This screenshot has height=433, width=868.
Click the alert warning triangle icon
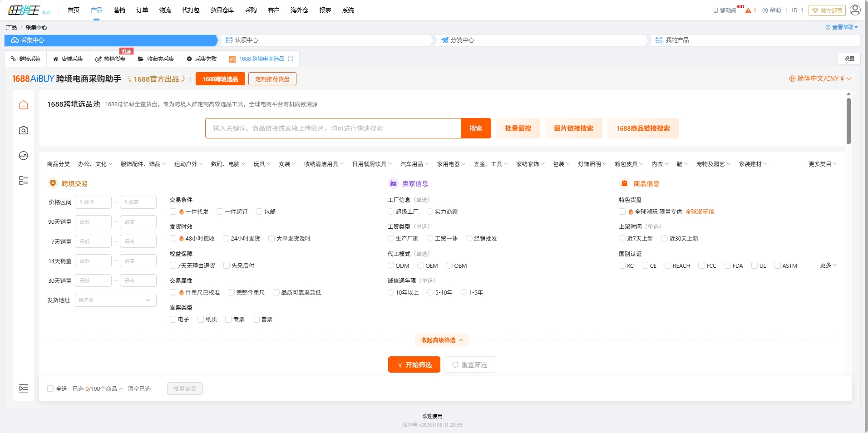pyautogui.click(x=748, y=10)
